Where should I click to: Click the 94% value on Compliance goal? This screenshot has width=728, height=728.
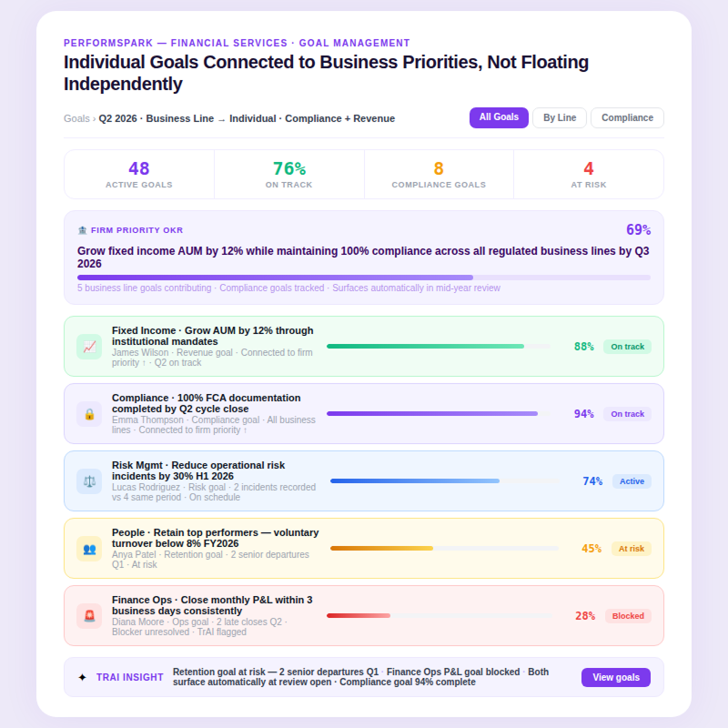[583, 414]
